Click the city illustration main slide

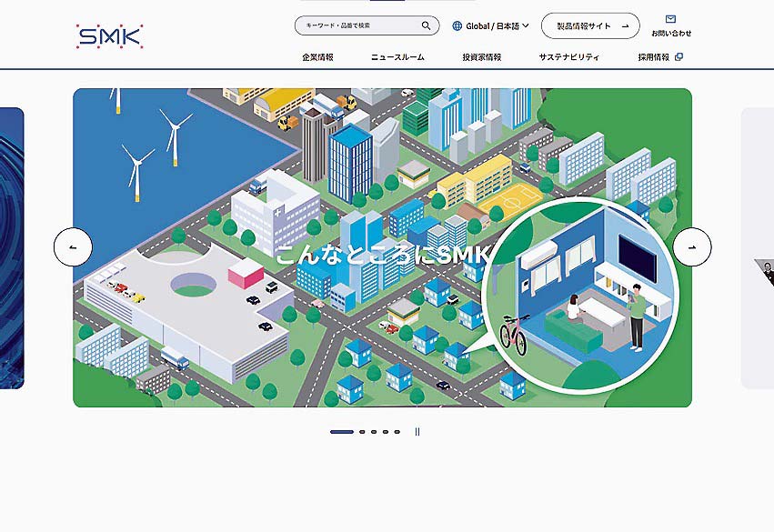[x=383, y=247]
